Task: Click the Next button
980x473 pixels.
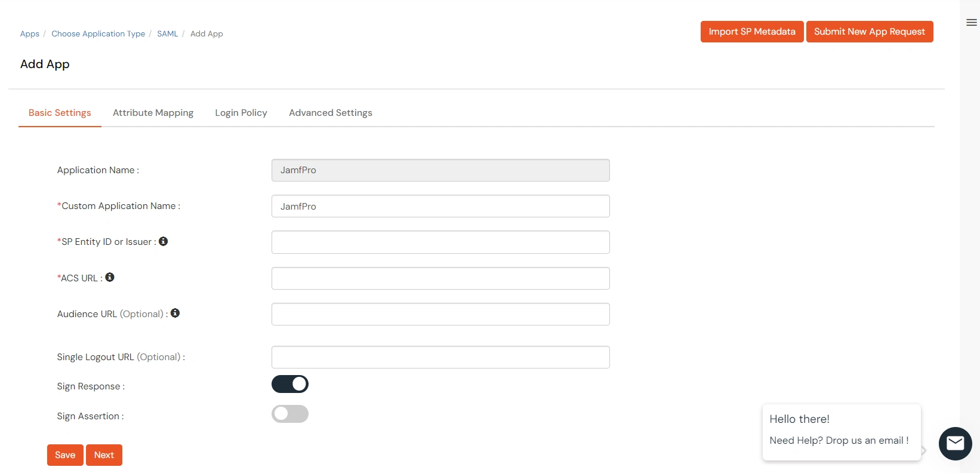Action: point(104,455)
